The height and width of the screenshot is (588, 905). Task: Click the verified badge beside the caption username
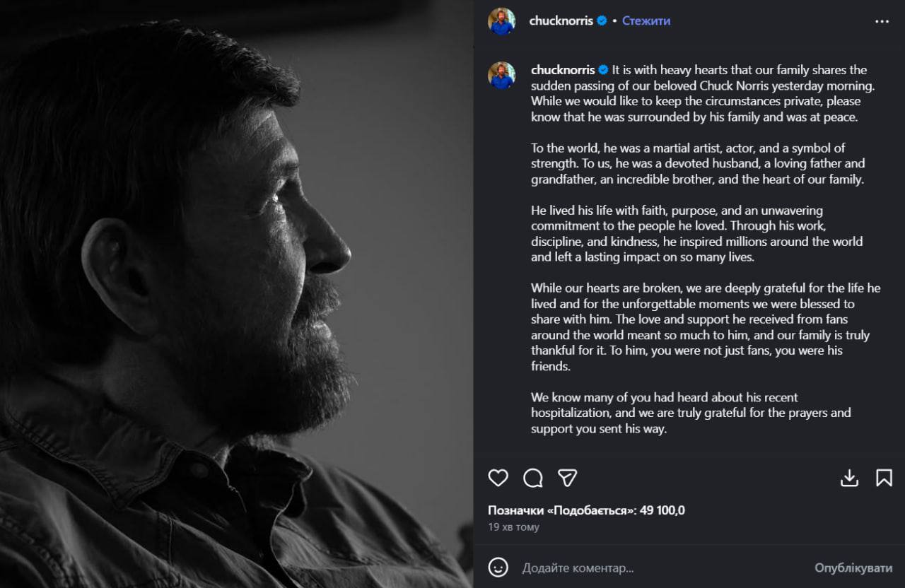tap(603, 70)
